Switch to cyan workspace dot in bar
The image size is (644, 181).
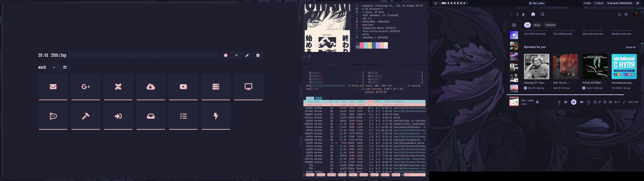click(x=464, y=3)
